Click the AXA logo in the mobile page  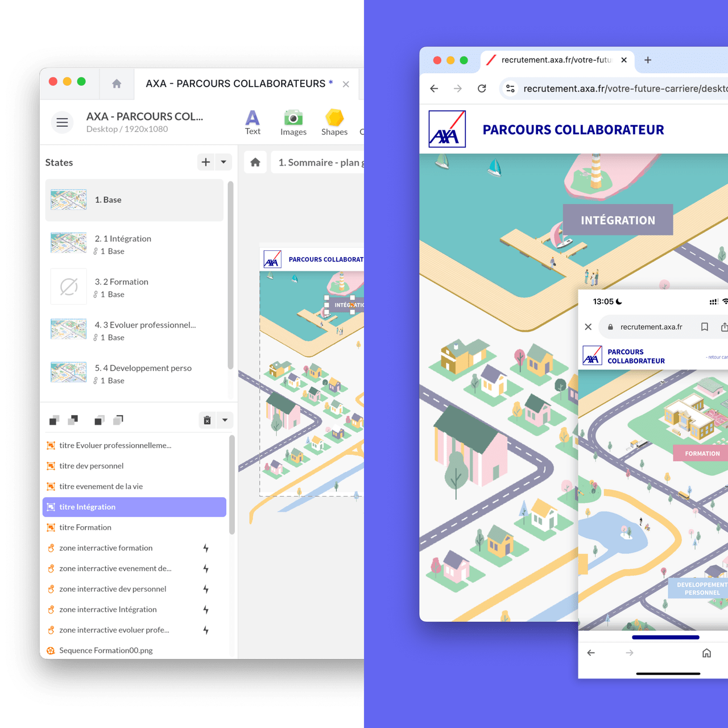pyautogui.click(x=592, y=355)
